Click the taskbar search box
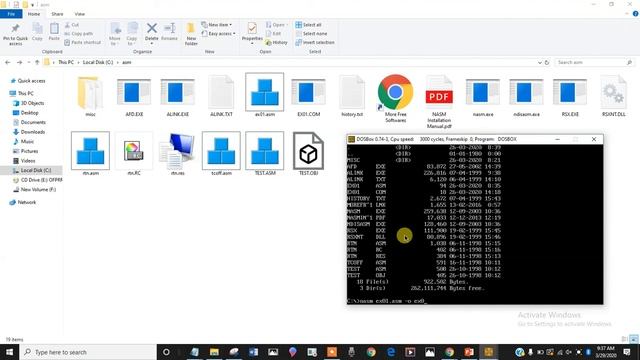Viewport: 640px width, 360px height. click(x=88, y=352)
